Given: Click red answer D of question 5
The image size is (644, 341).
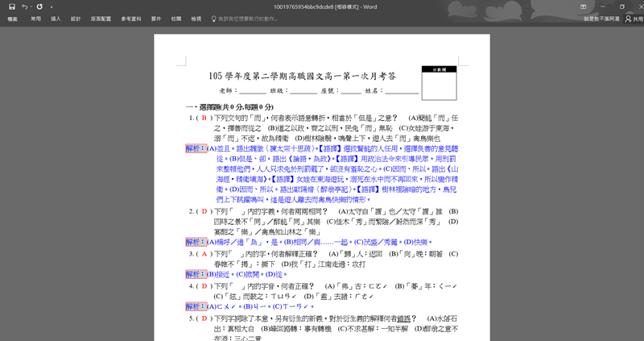Looking at the screenshot, I should point(204,318).
